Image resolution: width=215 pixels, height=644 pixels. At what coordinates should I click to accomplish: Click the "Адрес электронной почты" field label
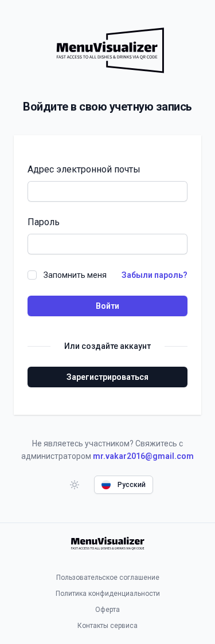84,169
